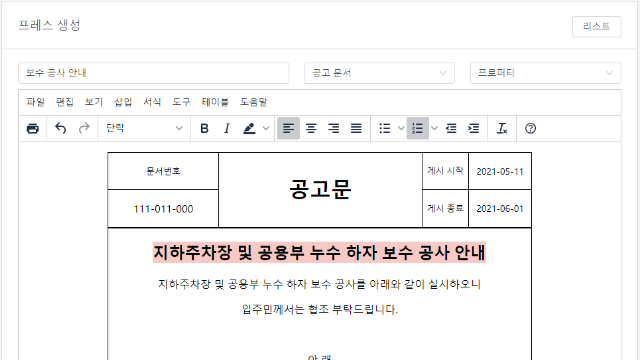Clear formatting of selected text
640x360 pixels.
tap(502, 129)
